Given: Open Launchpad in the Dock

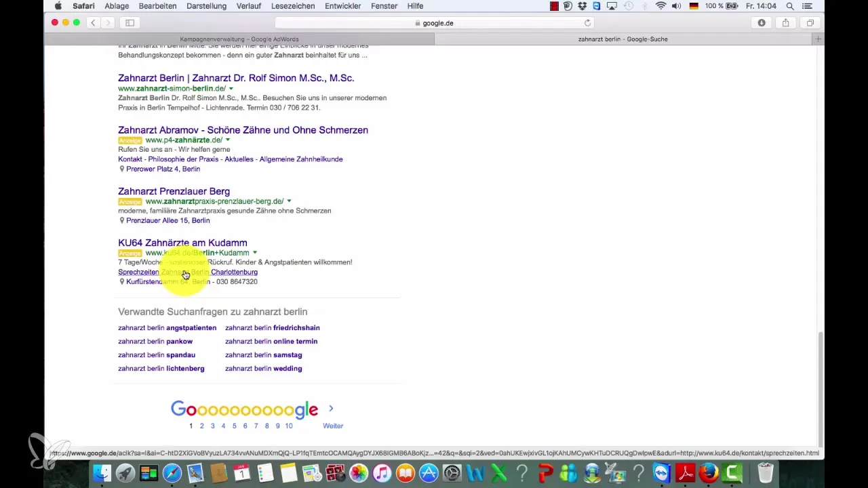Looking at the screenshot, I should [125, 472].
